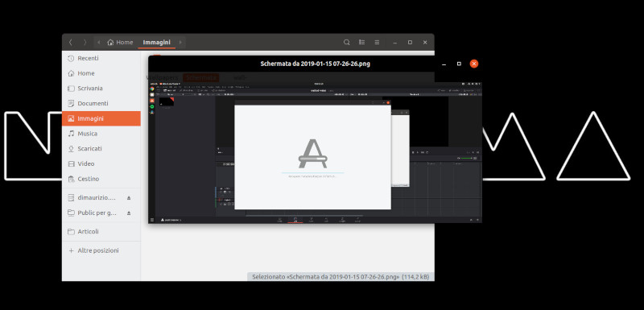The height and width of the screenshot is (310, 644).
Task: Eject the dimaurizio volume
Action: point(129,197)
